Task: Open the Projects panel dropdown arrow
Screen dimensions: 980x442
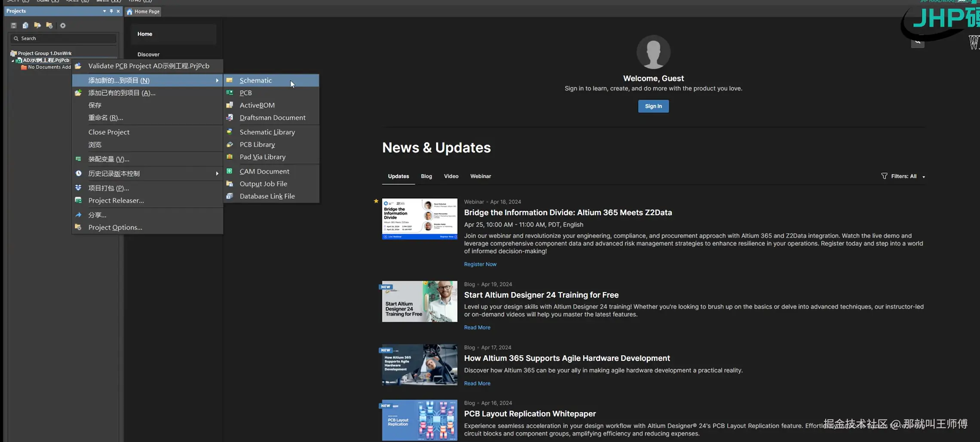Action: [104, 11]
